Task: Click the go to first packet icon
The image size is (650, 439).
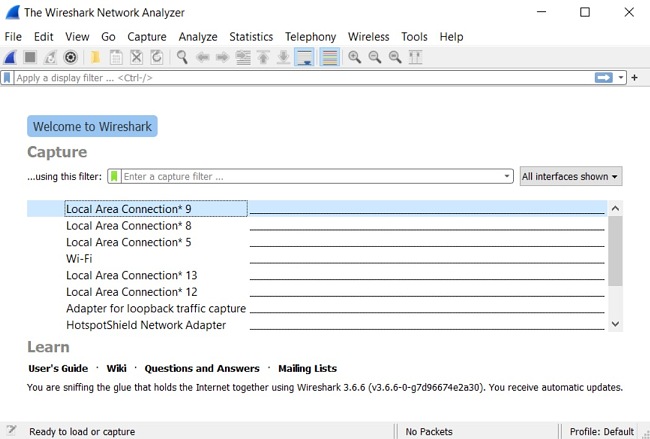Action: [x=263, y=57]
